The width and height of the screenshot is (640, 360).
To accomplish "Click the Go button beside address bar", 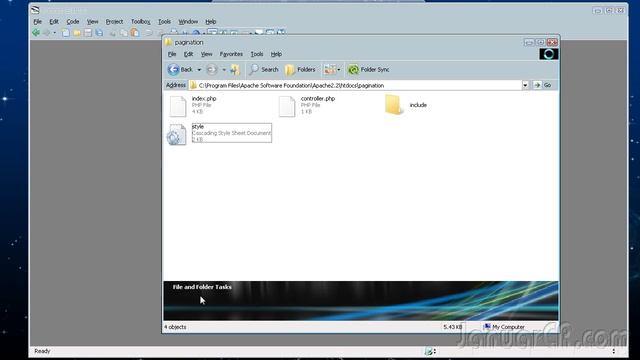I will 543,85.
